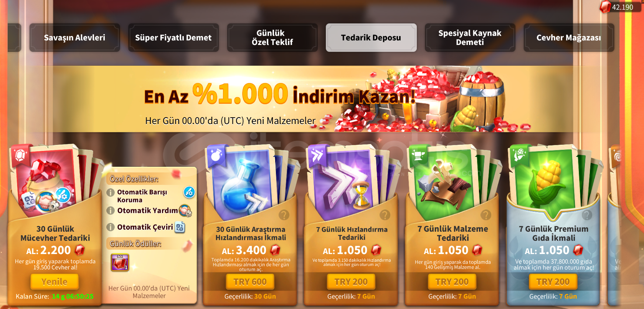Select the daily gem reward item icon
Image resolution: width=644 pixels, height=309 pixels.
coord(120,262)
